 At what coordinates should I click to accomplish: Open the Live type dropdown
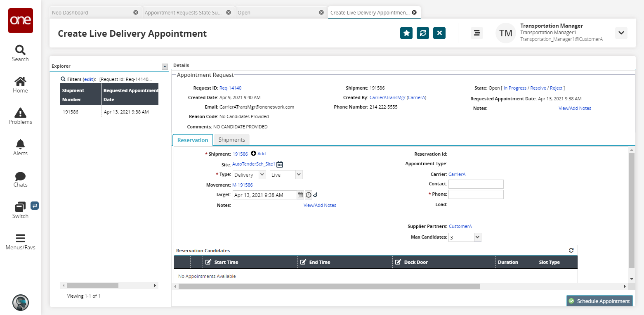pyautogui.click(x=286, y=175)
